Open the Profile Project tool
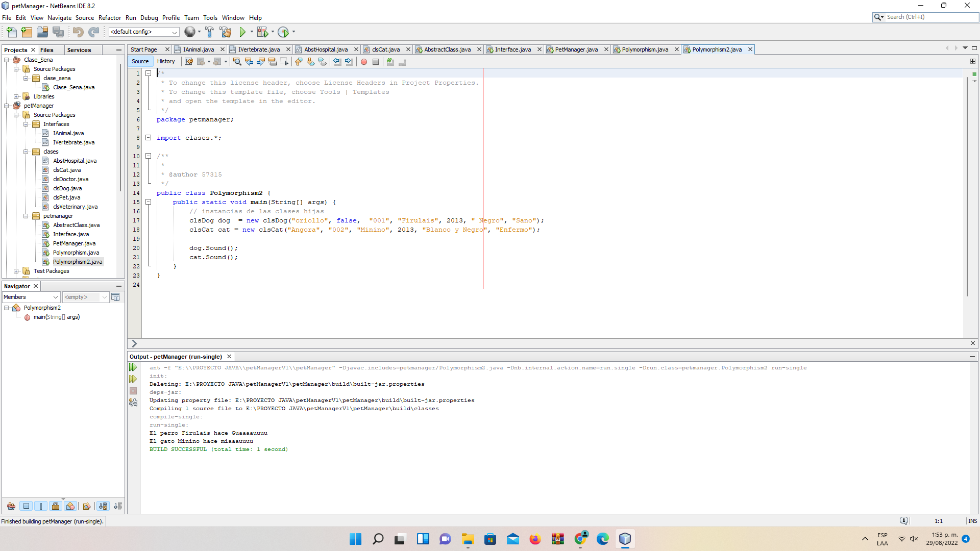The image size is (980, 551). [284, 32]
